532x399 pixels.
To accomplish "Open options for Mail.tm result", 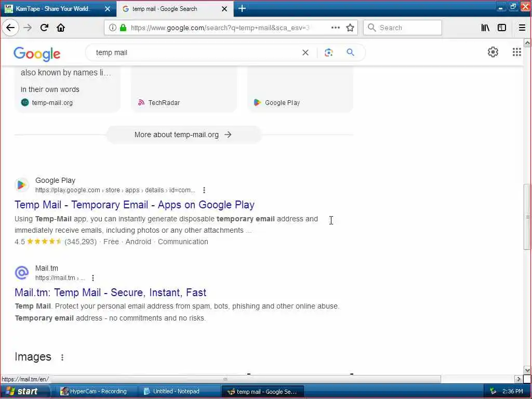I will (x=92, y=278).
